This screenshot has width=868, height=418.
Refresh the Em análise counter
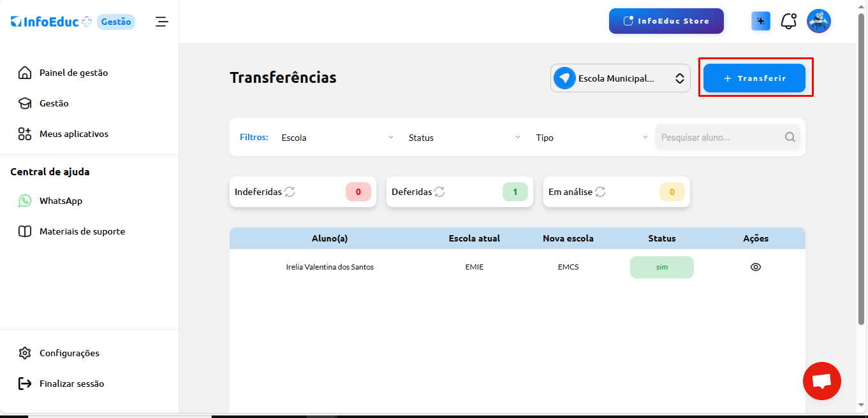[600, 192]
